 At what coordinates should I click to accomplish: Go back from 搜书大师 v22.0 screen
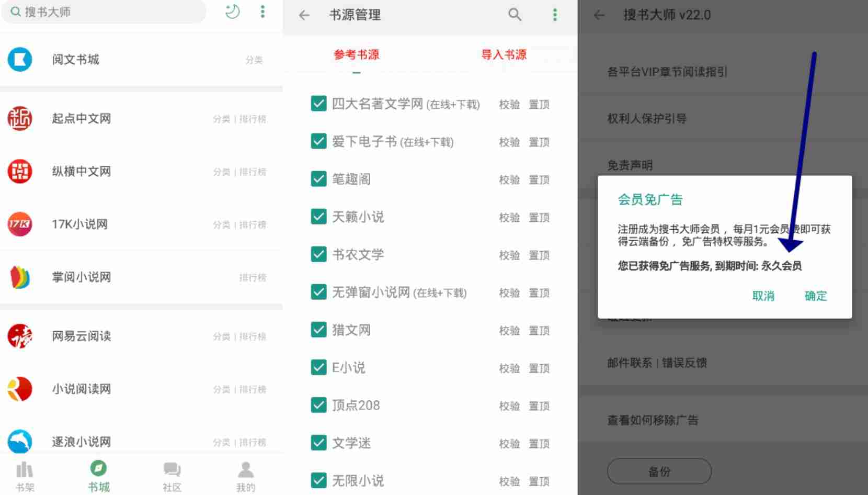(x=599, y=15)
